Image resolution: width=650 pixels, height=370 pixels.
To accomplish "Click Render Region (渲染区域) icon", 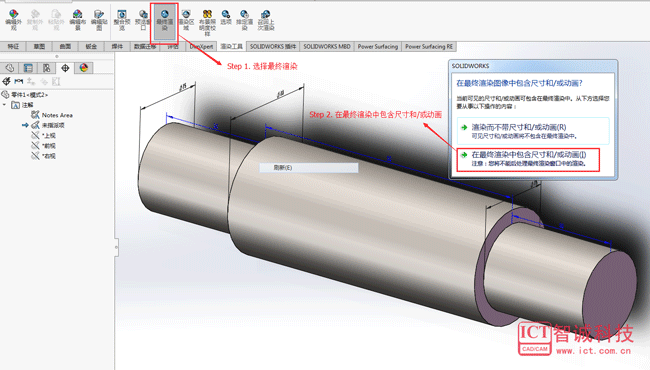I will pyautogui.click(x=186, y=20).
